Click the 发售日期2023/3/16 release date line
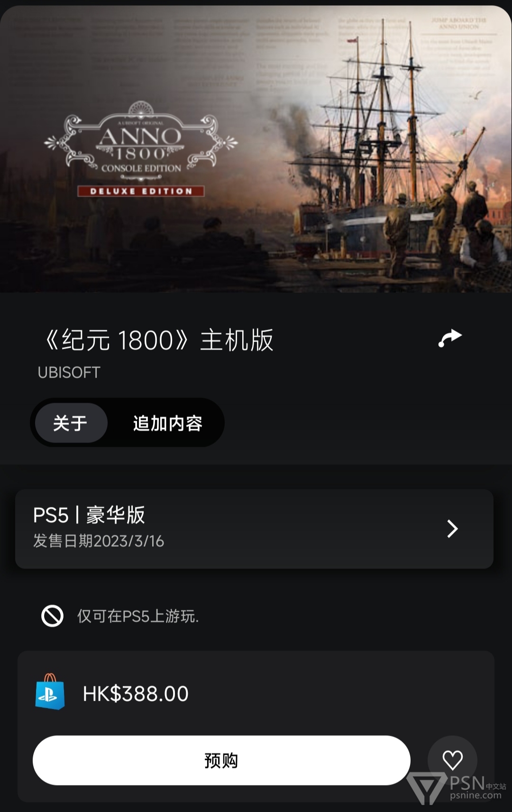 pyautogui.click(x=99, y=541)
